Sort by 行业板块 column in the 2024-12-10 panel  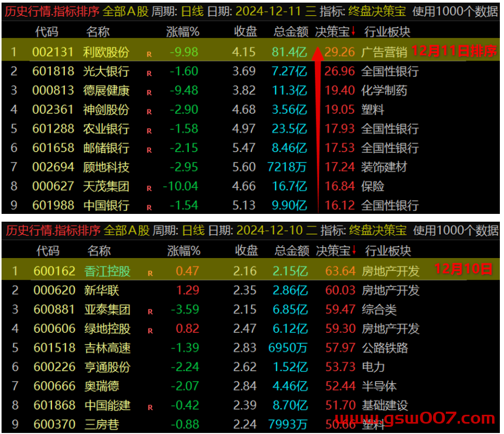click(388, 250)
